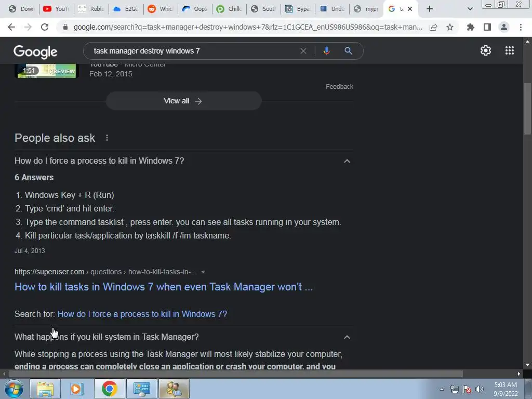This screenshot has height=399, width=532.
Task: Open the user accounts taskbar item
Action: point(174,389)
